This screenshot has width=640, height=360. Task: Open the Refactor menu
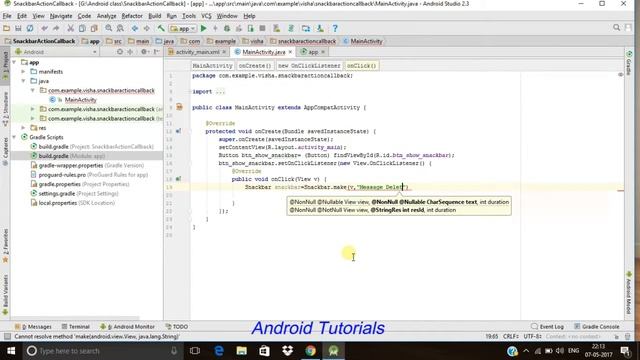[132, 16]
